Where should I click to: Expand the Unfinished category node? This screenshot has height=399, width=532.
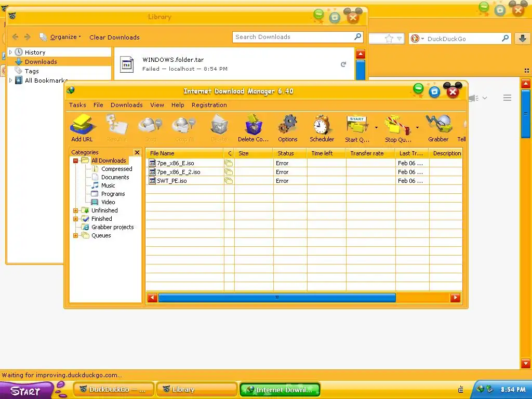76,210
